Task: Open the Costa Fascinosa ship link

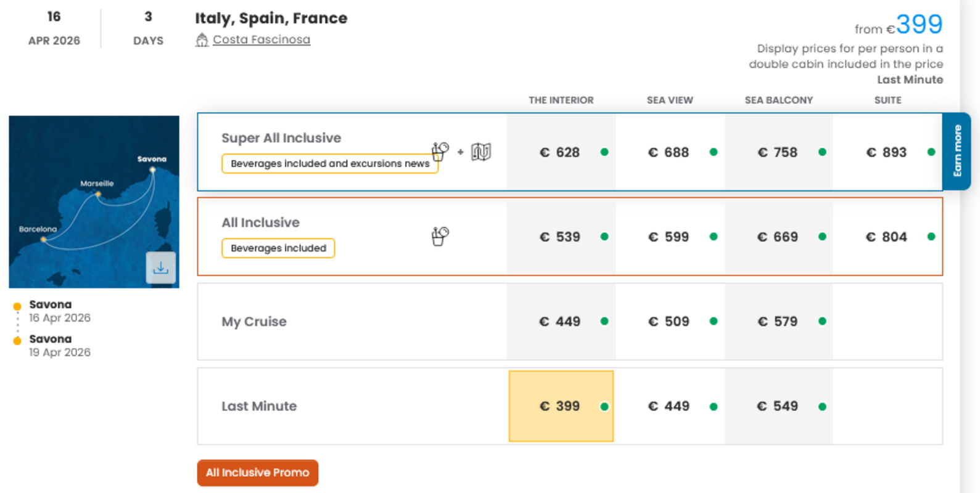Action: 261,39
